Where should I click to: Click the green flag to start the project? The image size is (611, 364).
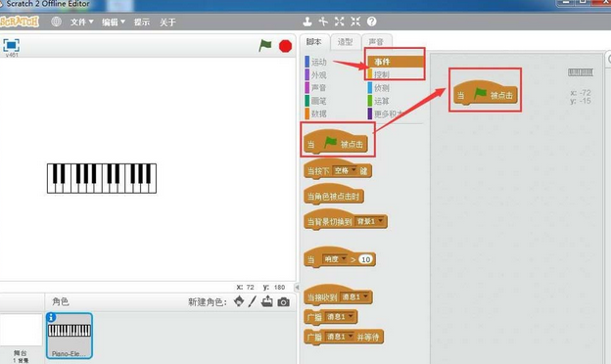coord(265,46)
